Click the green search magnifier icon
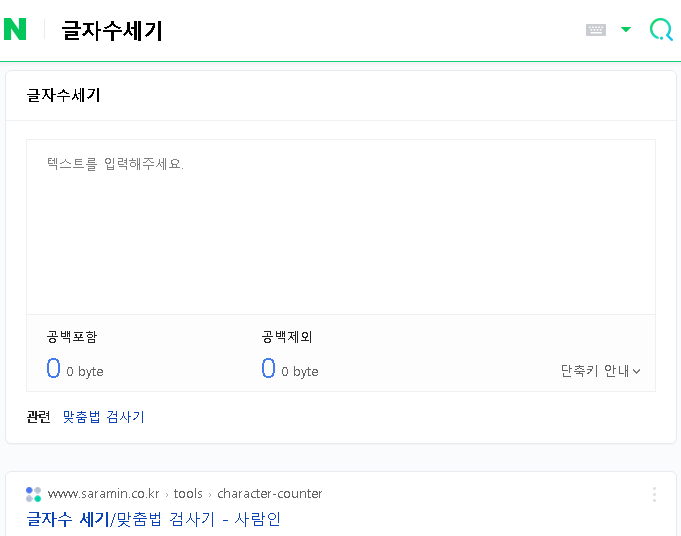681x536 pixels. (661, 30)
